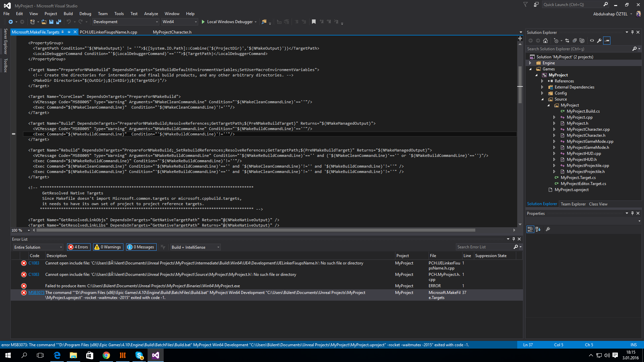Toggle the 0 Messages filter button
Viewport: 644px width, 362px height.
[141, 247]
